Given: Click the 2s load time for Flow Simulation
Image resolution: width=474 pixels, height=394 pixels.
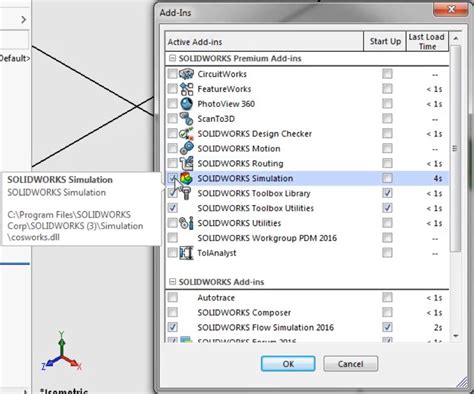Looking at the screenshot, I should 438,328.
